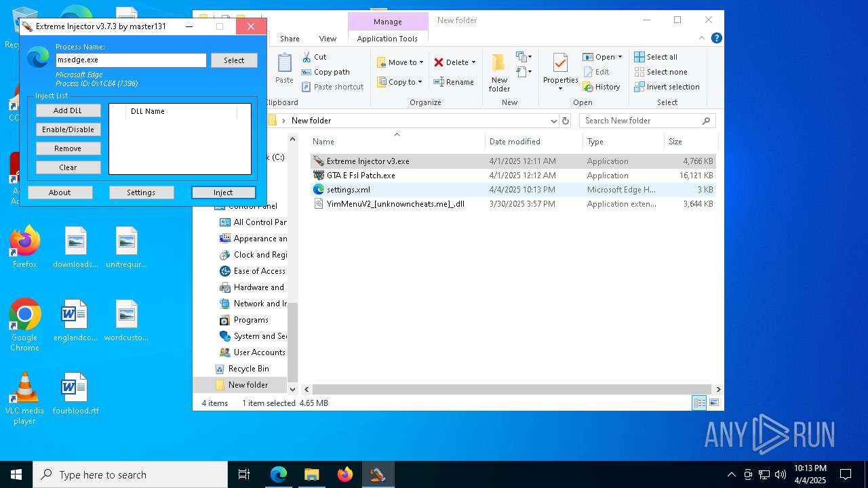Open the Application Tools tab
The width and height of the screenshot is (868, 488).
(x=387, y=39)
